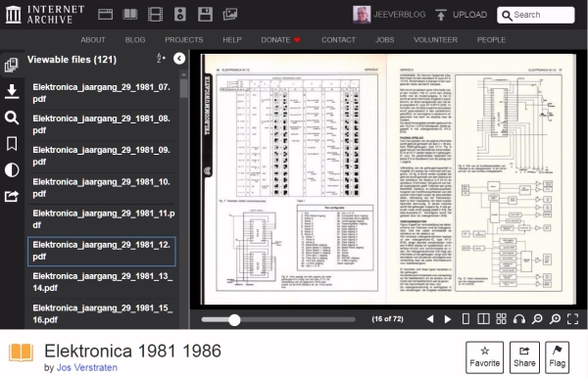Add item to Favorites
This screenshot has height=378, width=588.
pos(484,357)
